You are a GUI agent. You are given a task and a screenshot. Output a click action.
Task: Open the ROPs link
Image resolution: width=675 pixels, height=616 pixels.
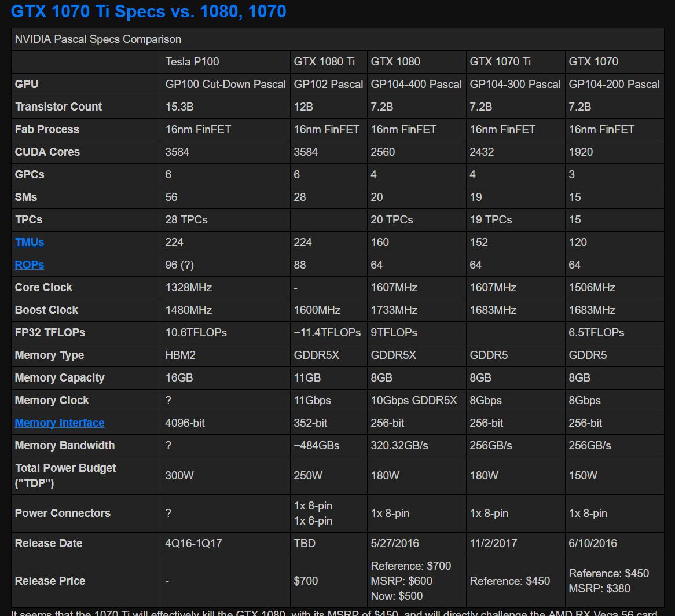click(30, 265)
